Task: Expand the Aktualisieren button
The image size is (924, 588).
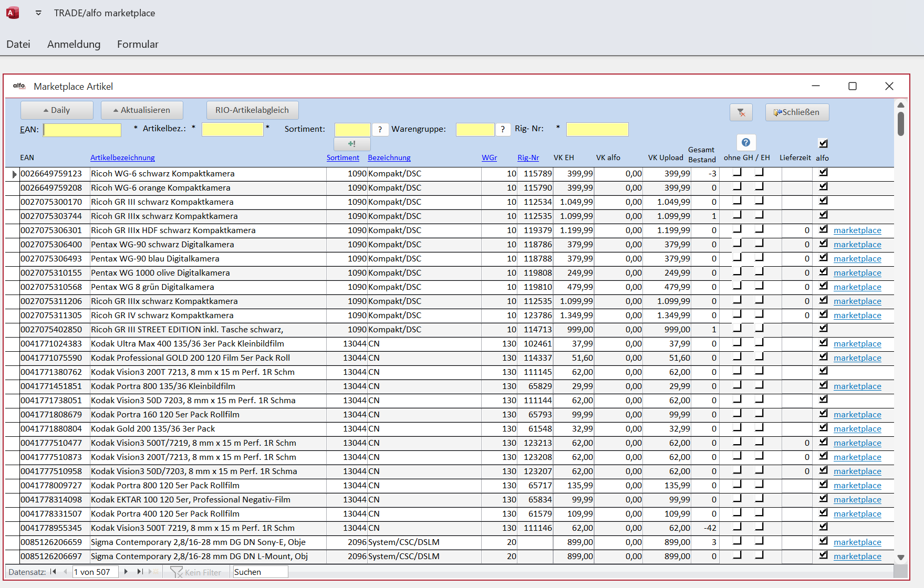Action: [x=142, y=110]
